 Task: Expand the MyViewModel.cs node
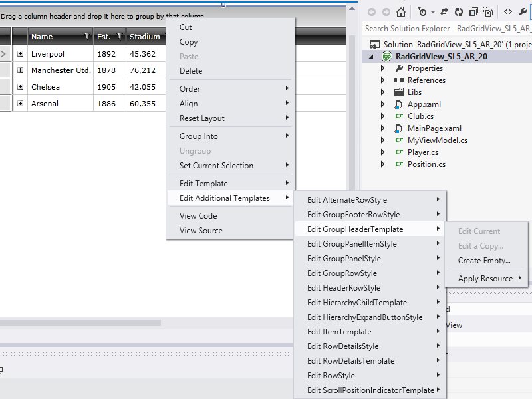coord(383,140)
